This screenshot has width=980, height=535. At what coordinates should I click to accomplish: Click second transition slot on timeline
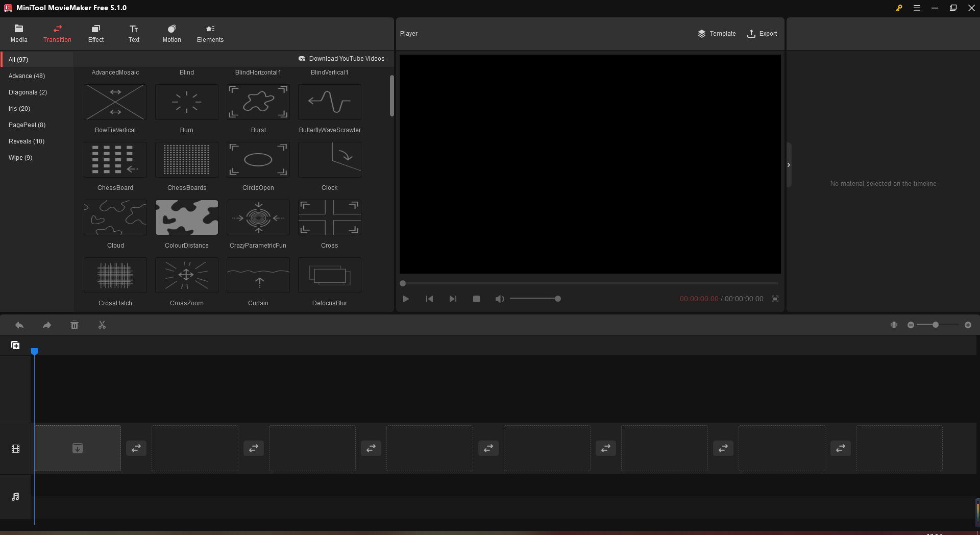point(254,448)
